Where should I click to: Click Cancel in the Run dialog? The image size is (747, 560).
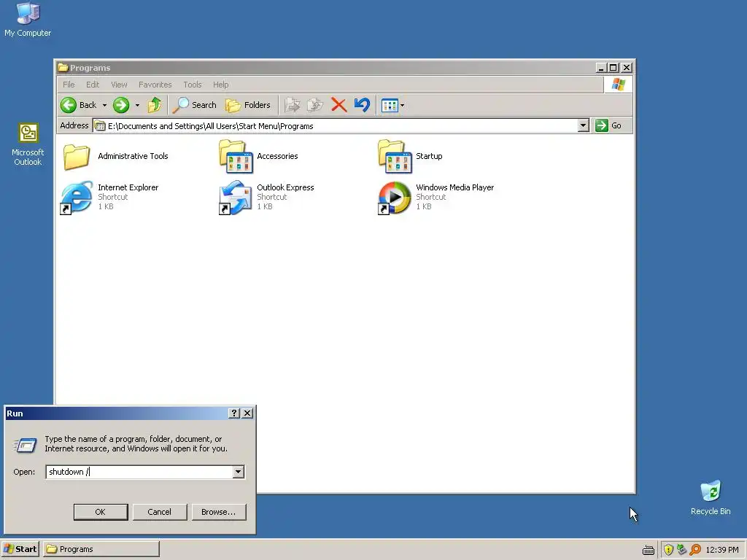(159, 512)
